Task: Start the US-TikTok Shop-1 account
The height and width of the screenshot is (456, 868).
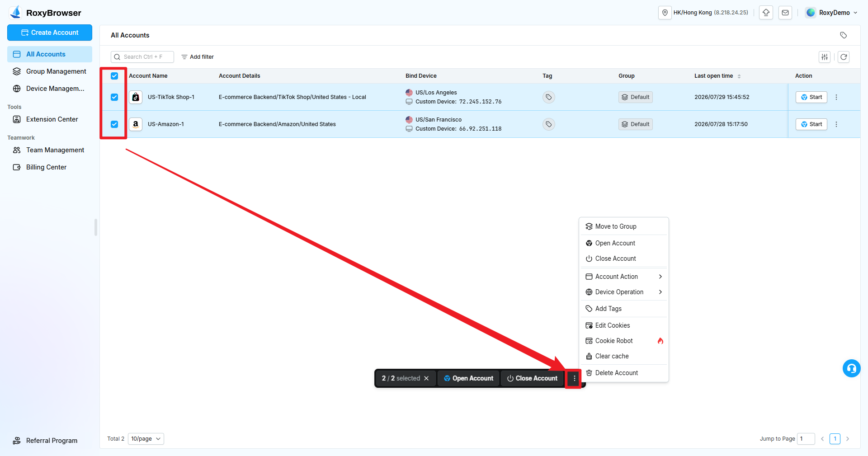Action: tap(811, 97)
